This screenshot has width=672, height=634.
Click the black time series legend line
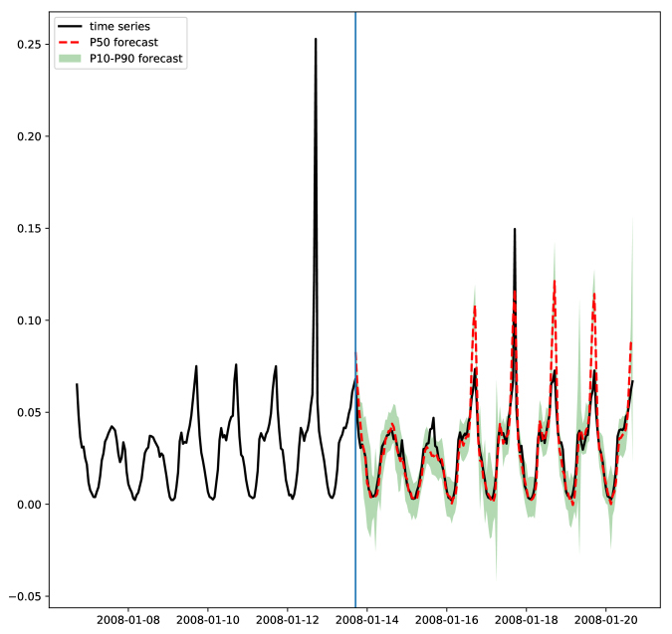[x=70, y=27]
